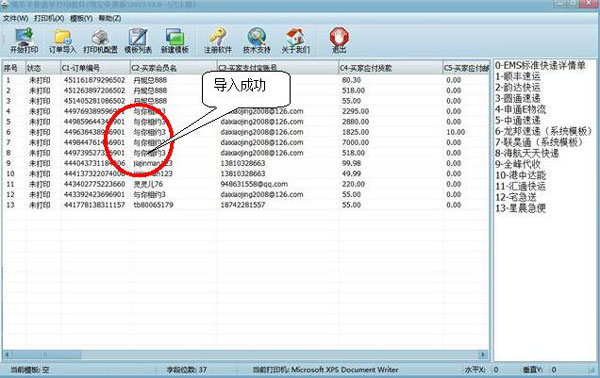Select order number 443392423696901

(94, 194)
